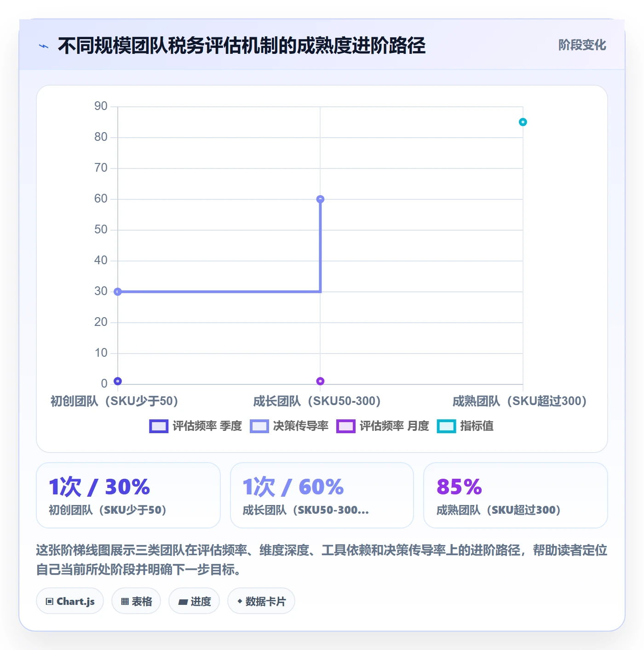Click the cyan 指标值 legend swatch
Screen dimensions: 644x650
coord(446,426)
